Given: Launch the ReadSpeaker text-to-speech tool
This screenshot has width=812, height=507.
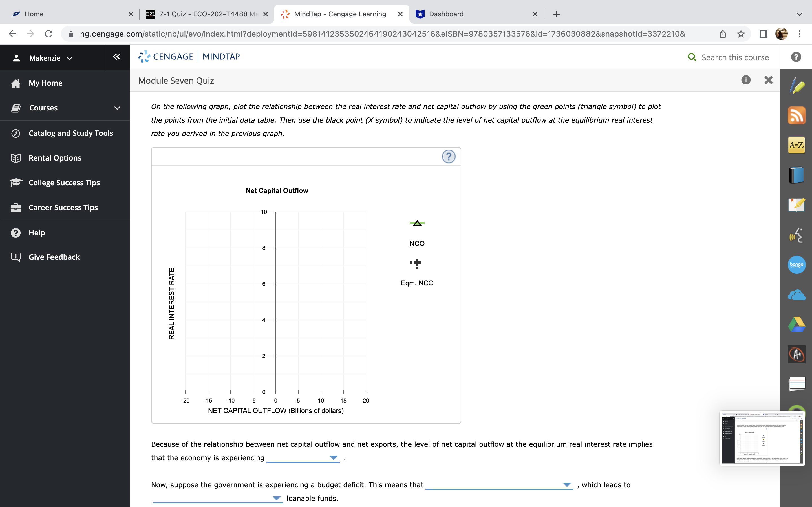Looking at the screenshot, I should coord(796,235).
